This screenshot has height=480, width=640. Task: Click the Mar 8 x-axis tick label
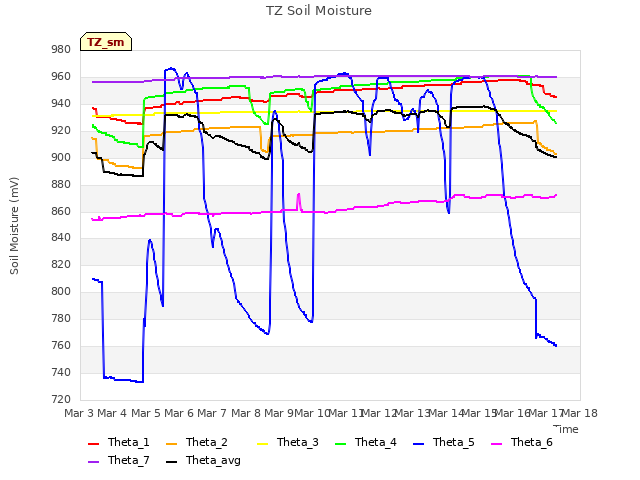coord(246,413)
